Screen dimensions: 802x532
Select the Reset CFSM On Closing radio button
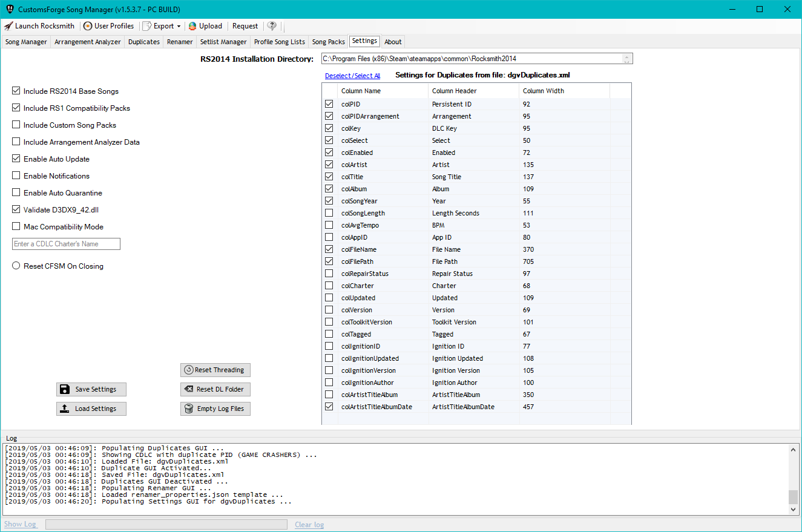(x=16, y=265)
